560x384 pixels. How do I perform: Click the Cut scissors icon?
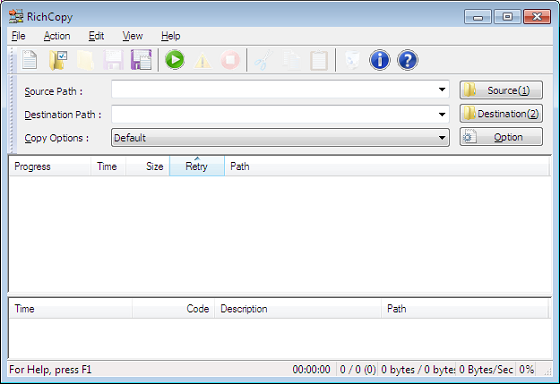[264, 60]
